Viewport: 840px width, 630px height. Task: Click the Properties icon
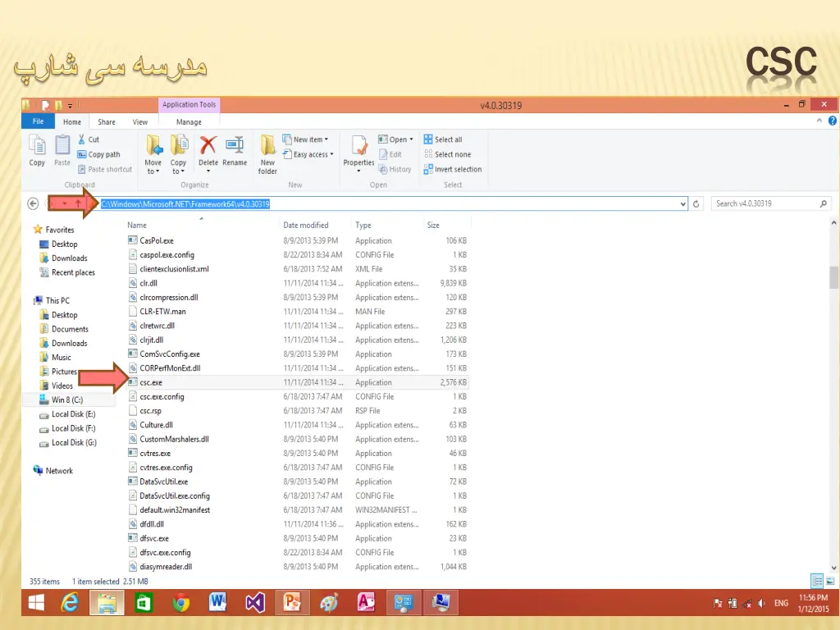click(x=359, y=145)
